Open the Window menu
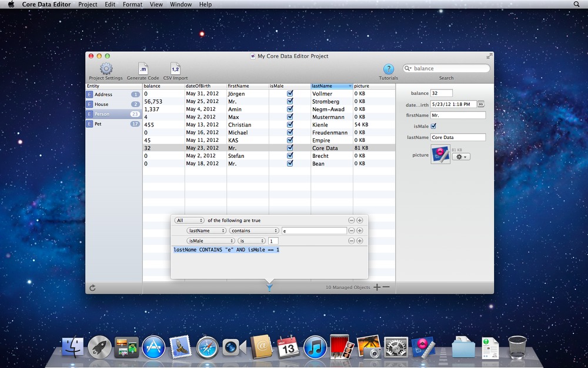 click(181, 5)
